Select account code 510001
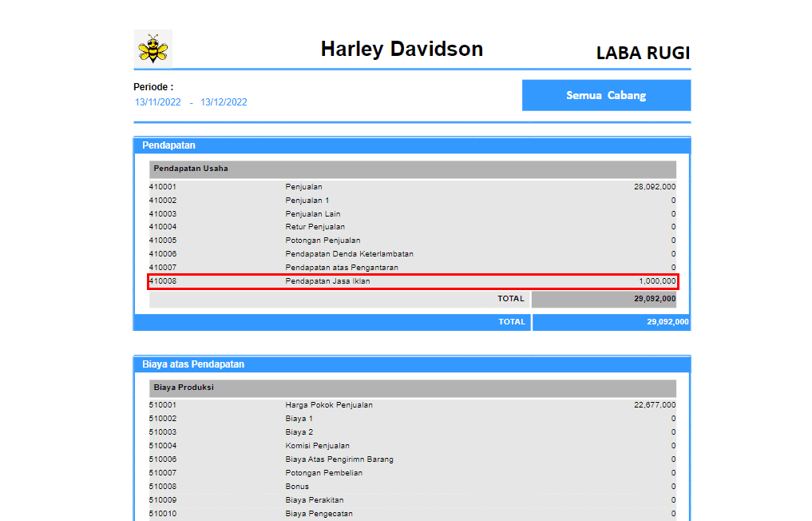The image size is (812, 521). [163, 405]
